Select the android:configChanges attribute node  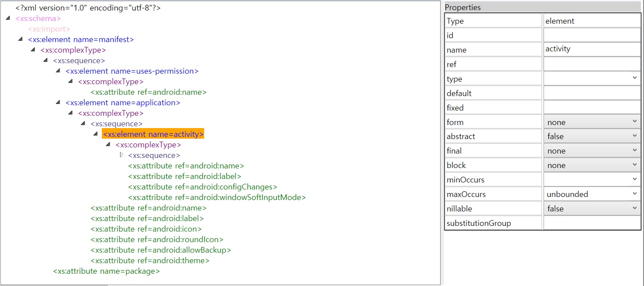(x=203, y=187)
